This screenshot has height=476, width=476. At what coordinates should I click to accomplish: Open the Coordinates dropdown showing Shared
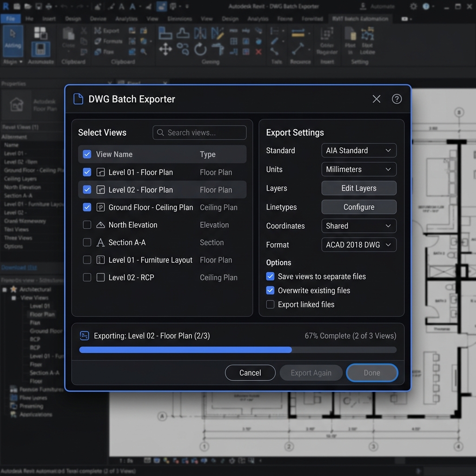tap(359, 226)
